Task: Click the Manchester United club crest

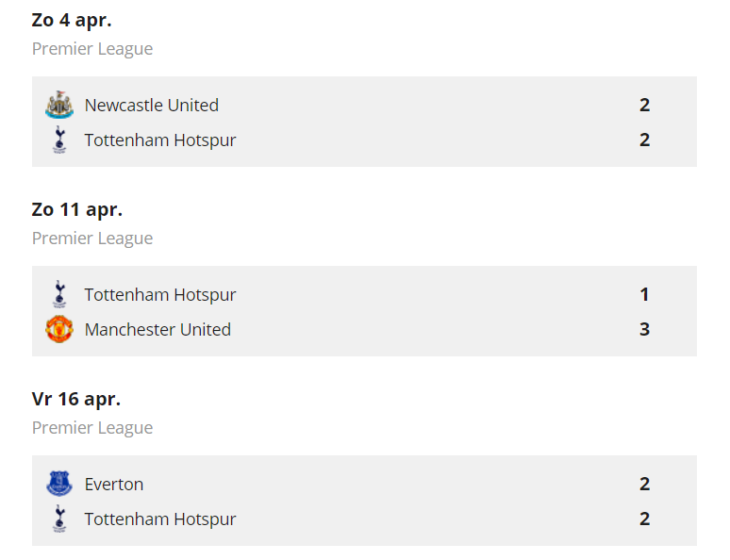Action: [59, 330]
